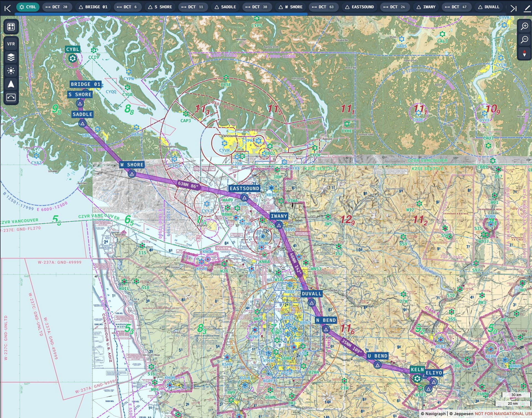Switch the VFR chart mode toggle
This screenshot has width=532, height=418.
pyautogui.click(x=11, y=44)
